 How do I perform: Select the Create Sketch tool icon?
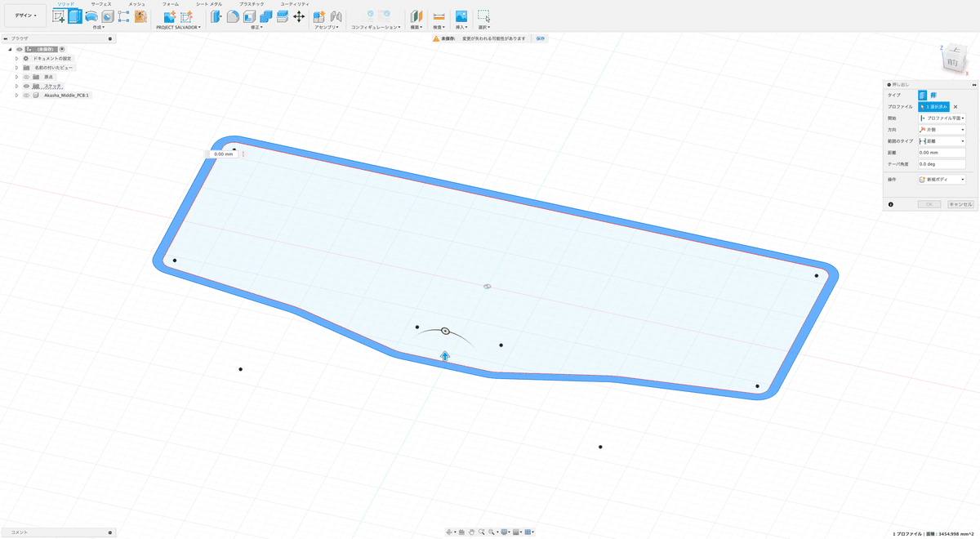click(59, 16)
